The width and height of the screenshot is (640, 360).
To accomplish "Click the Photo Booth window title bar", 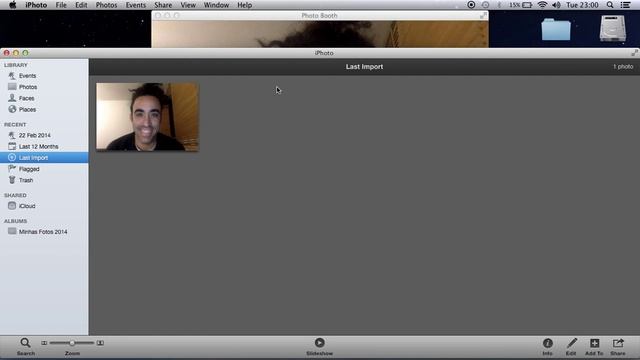I will 320,16.
